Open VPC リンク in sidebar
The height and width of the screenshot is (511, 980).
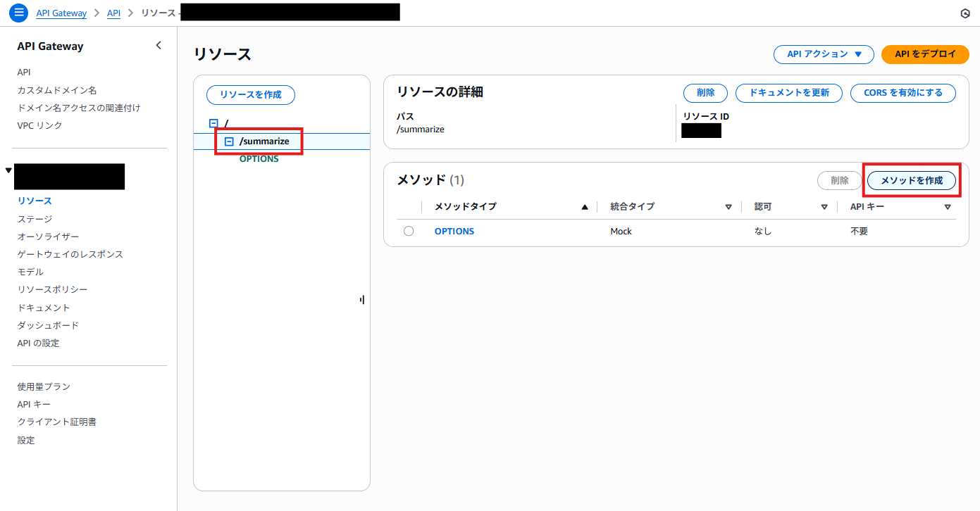40,125
